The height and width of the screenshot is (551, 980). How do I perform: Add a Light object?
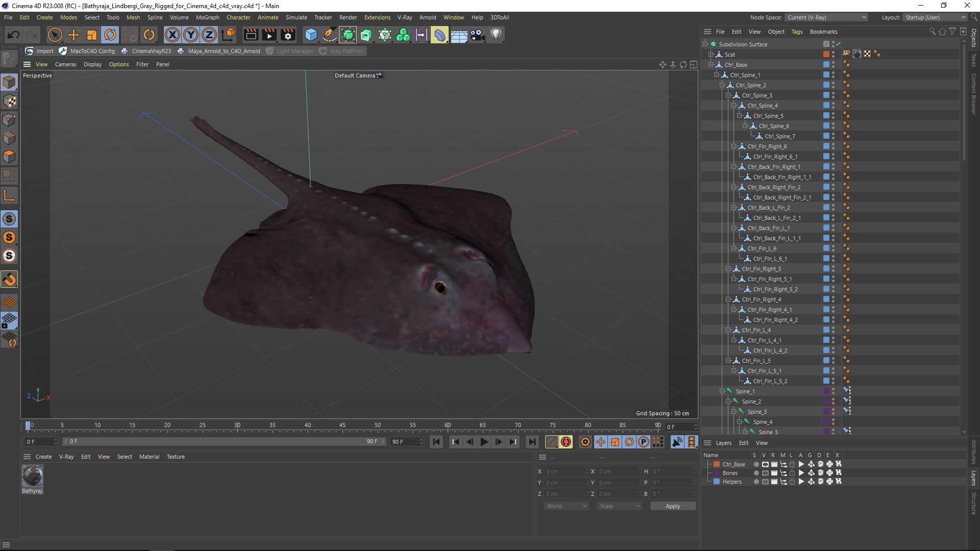point(496,35)
